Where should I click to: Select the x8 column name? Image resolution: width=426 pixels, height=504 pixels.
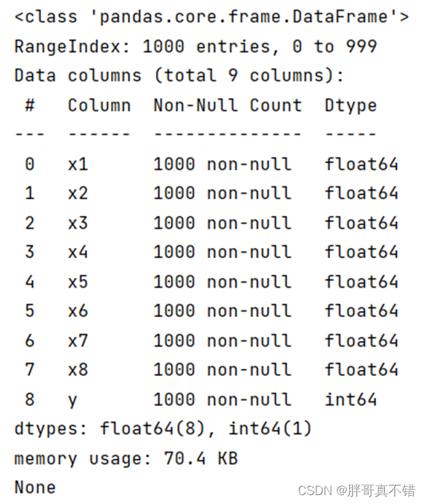click(77, 370)
